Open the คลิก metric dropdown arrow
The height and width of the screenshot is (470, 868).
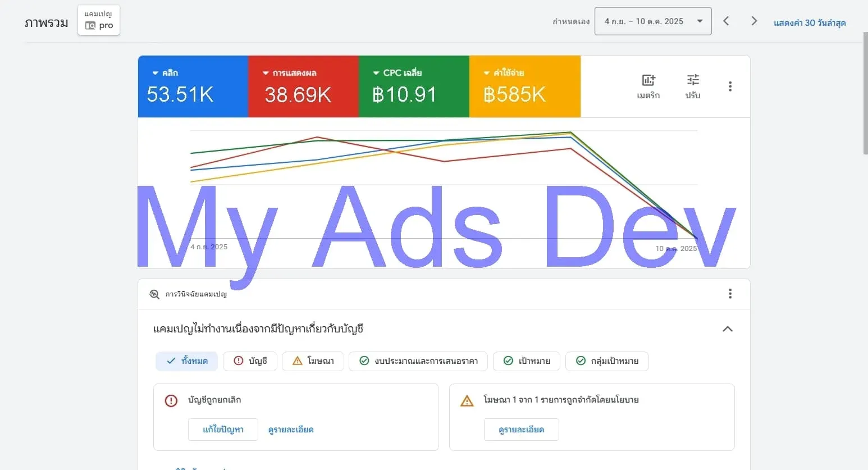[x=156, y=72]
